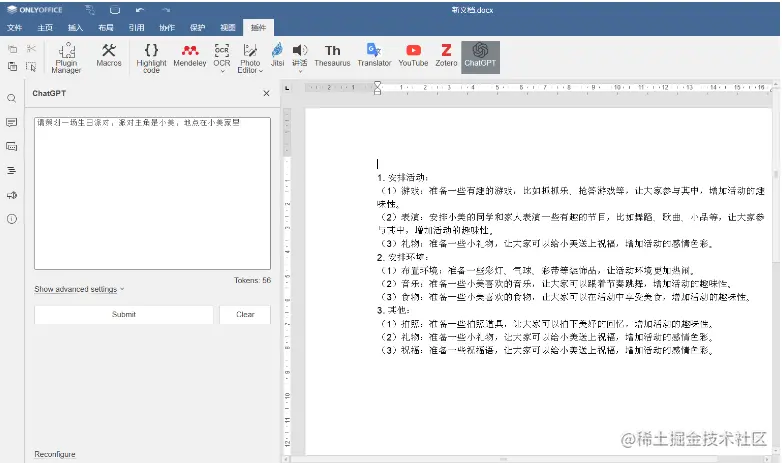The width and height of the screenshot is (782, 463).
Task: Switch to the 视图 (View) tab
Action: coord(228,27)
